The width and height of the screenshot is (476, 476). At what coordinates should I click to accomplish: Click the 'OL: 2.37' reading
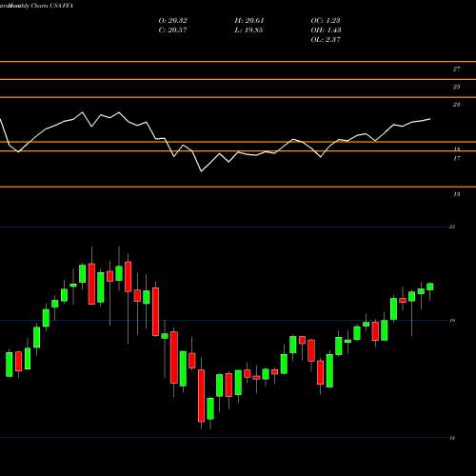[x=326, y=40]
